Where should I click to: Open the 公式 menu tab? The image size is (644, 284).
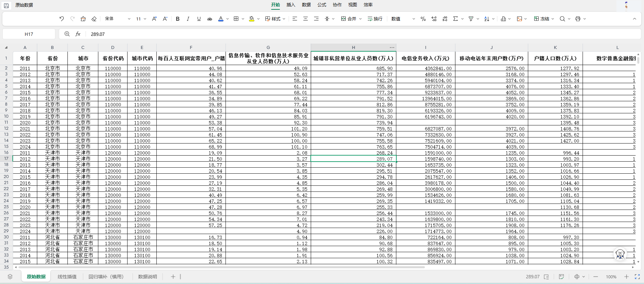coord(321,5)
